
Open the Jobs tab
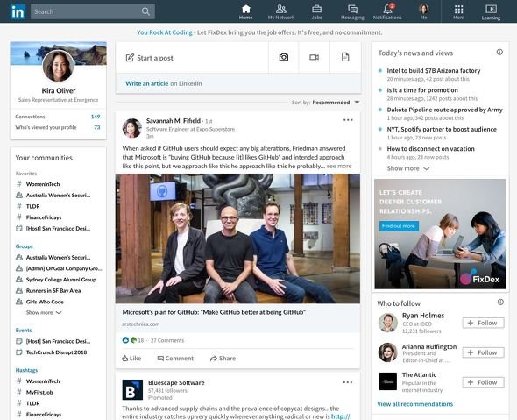316,12
